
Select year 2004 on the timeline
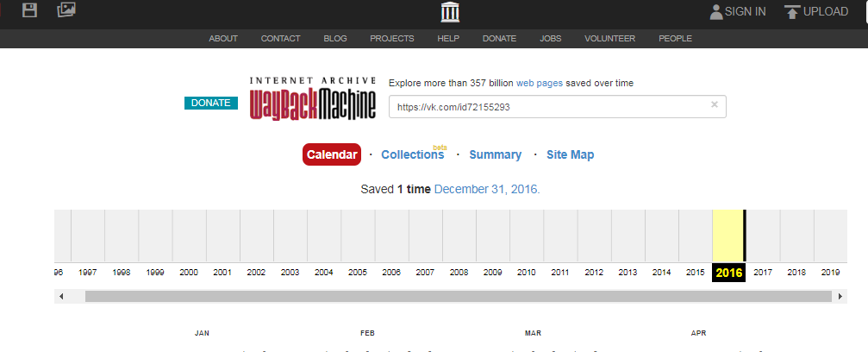(x=324, y=272)
